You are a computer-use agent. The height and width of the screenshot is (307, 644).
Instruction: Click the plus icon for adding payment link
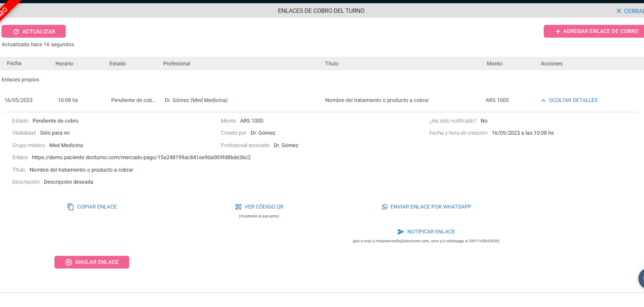click(558, 31)
